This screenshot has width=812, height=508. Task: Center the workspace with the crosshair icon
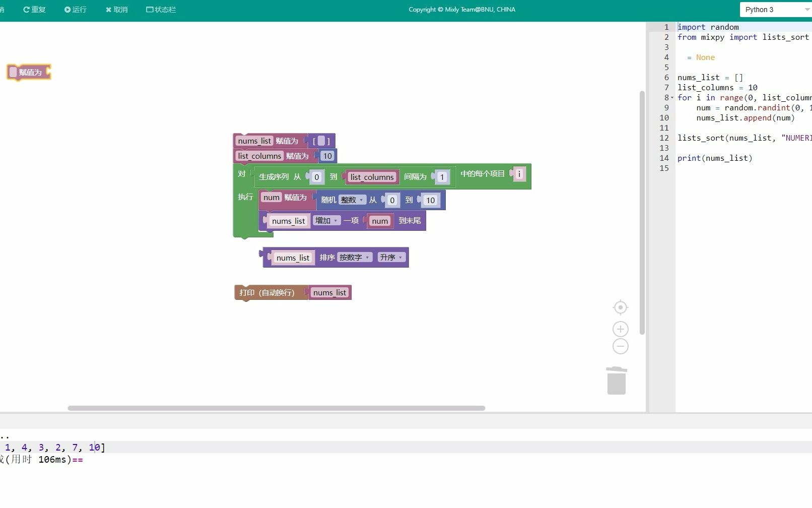pos(621,307)
